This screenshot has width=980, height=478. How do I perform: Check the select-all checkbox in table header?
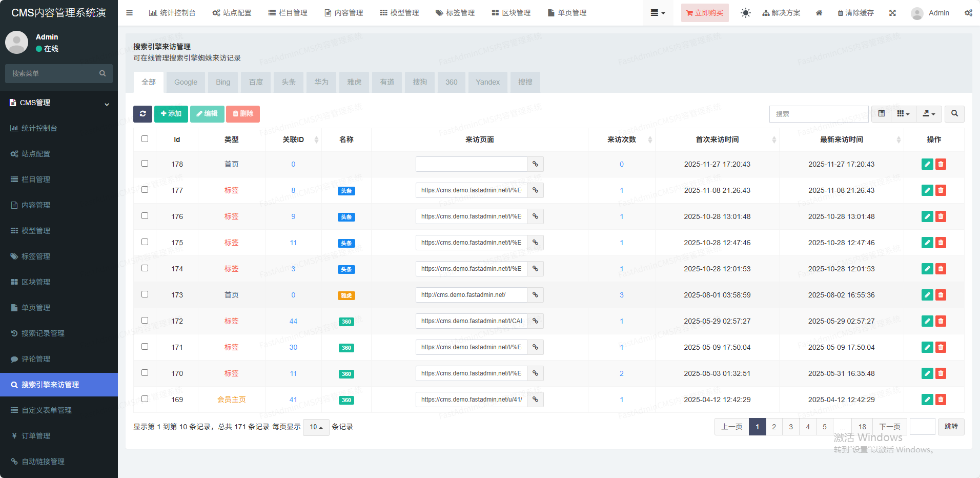click(x=145, y=139)
